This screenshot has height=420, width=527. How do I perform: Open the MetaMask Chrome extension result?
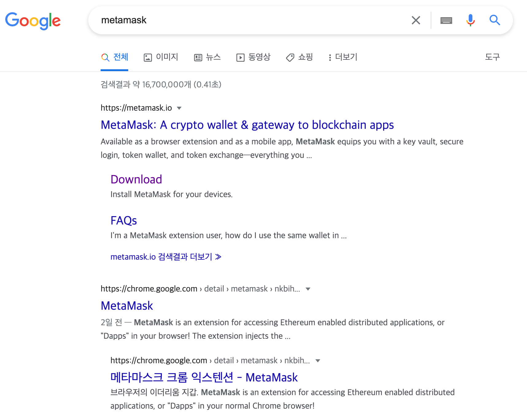127,305
